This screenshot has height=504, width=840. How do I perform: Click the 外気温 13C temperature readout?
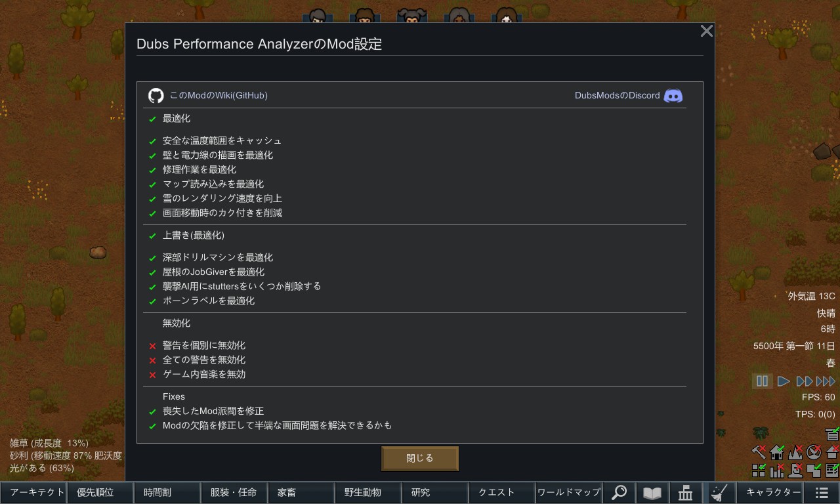tap(812, 297)
